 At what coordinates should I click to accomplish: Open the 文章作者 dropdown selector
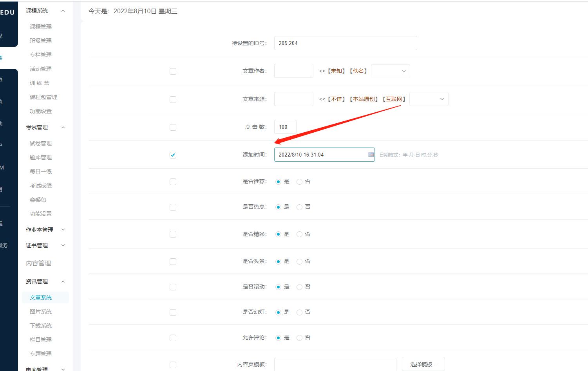point(390,71)
